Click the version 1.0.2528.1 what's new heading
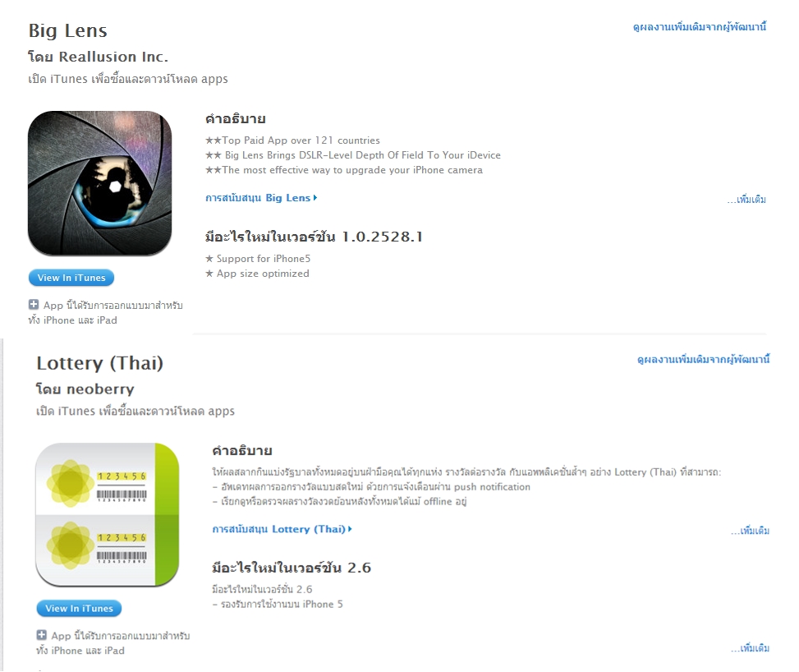The width and height of the screenshot is (799, 672). [314, 237]
